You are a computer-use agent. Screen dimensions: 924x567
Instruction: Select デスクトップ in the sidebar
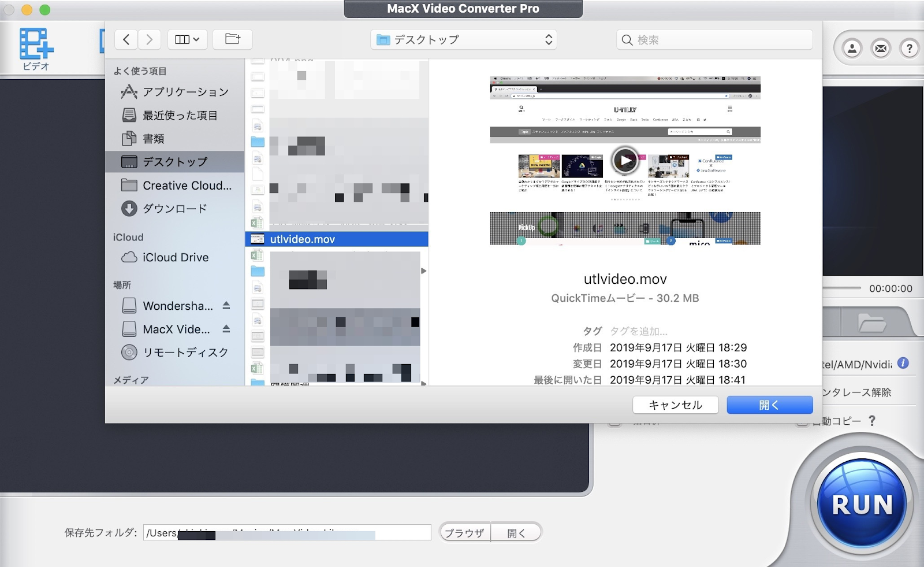[x=175, y=162]
